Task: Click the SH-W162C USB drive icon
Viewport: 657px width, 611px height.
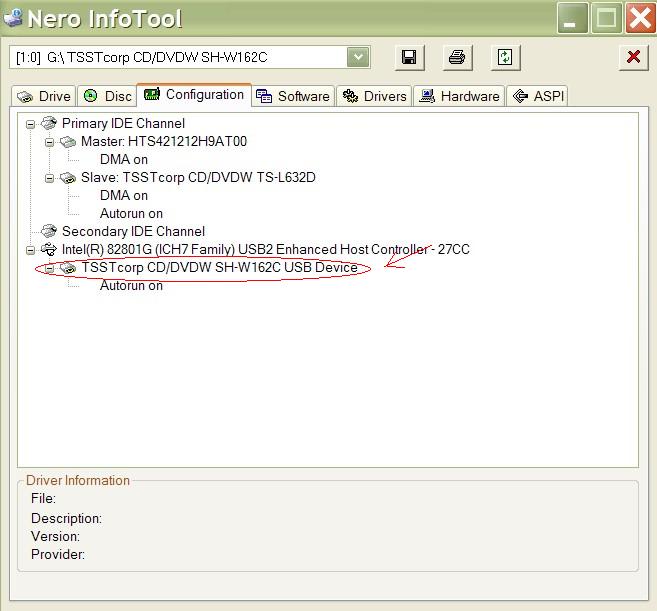Action: (68, 268)
